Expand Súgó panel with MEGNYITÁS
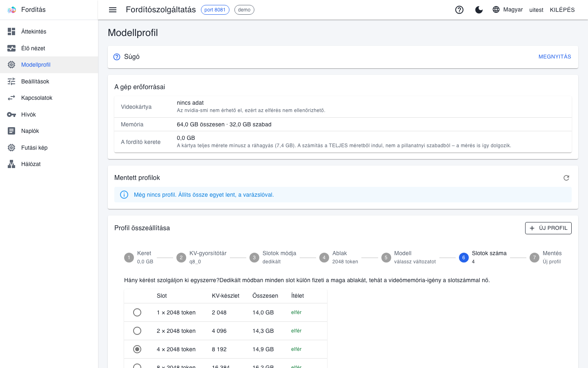Image resolution: width=588 pixels, height=368 pixels. (x=555, y=57)
